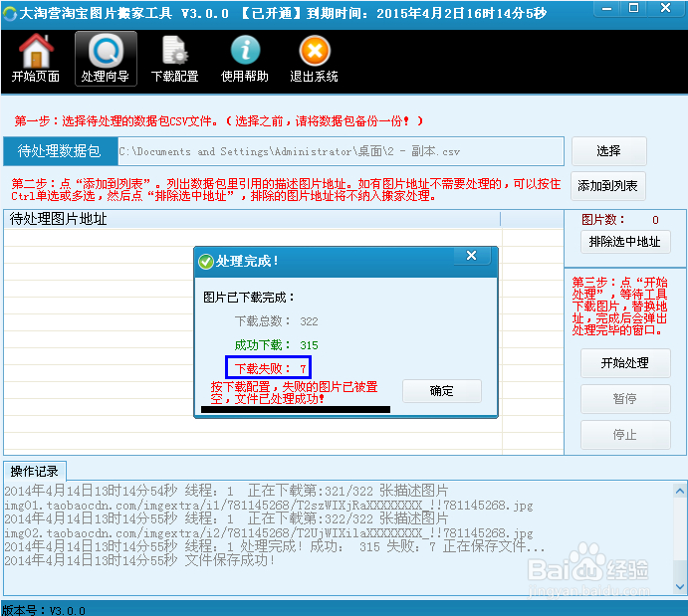Click img01.taobaocdn.com URL log line
Screen dimensions: 688x616
pyautogui.click(x=269, y=506)
